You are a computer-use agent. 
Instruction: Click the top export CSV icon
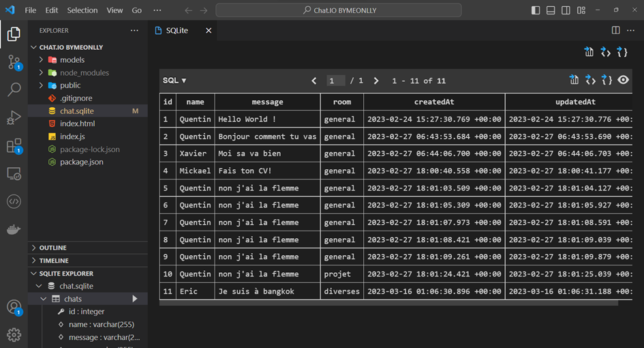589,52
